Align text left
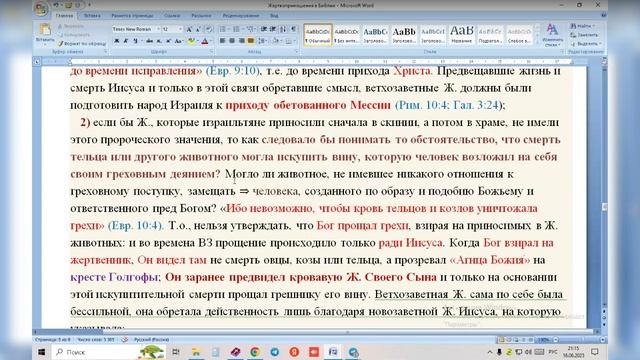This screenshot has height=360, width=640. (222, 41)
